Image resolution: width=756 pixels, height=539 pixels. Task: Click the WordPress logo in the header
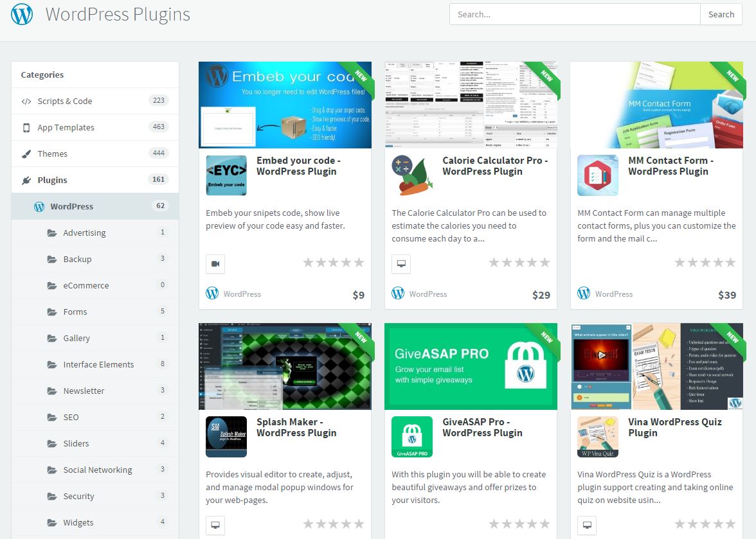[x=22, y=14]
